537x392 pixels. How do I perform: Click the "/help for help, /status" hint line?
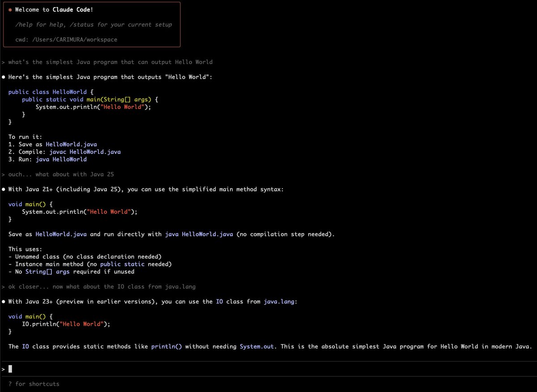pyautogui.click(x=94, y=25)
